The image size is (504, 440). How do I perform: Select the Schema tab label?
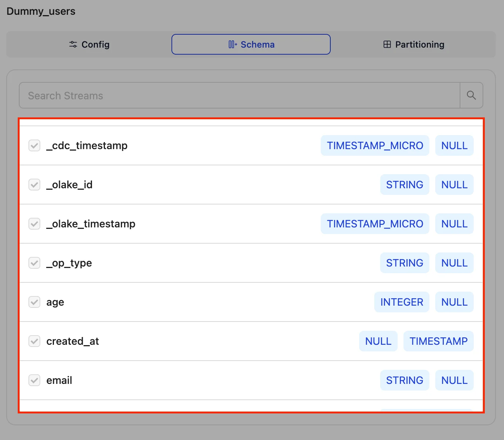click(x=258, y=44)
